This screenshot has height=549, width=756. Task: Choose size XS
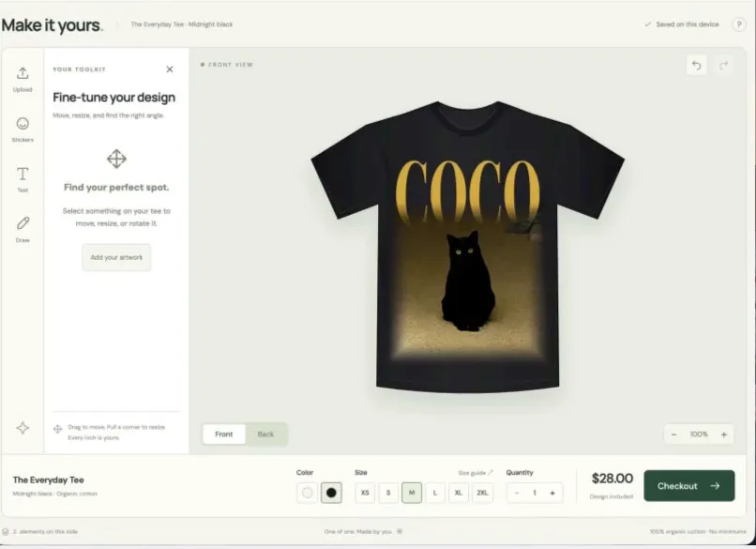[x=365, y=493]
